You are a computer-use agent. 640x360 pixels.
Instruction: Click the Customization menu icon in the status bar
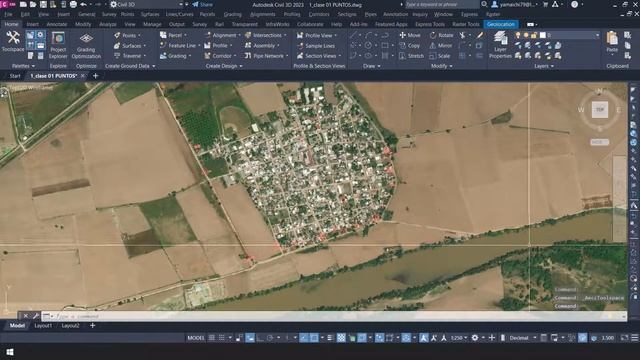[x=635, y=338]
